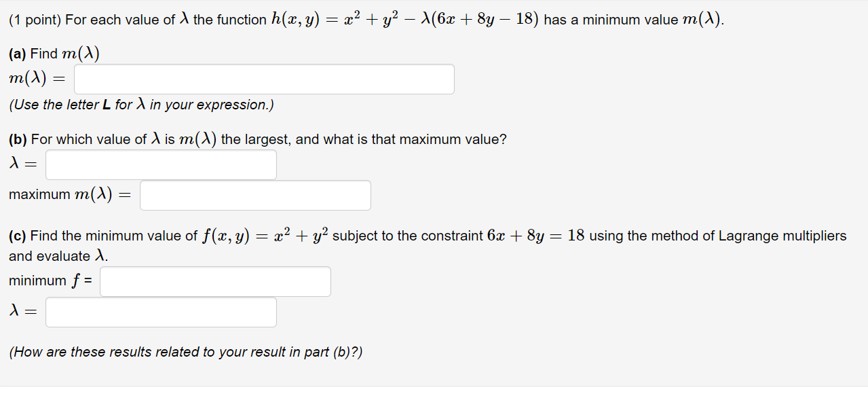This screenshot has height=394, width=868.
Task: Click the bold letter L in the hint
Action: tap(107, 105)
